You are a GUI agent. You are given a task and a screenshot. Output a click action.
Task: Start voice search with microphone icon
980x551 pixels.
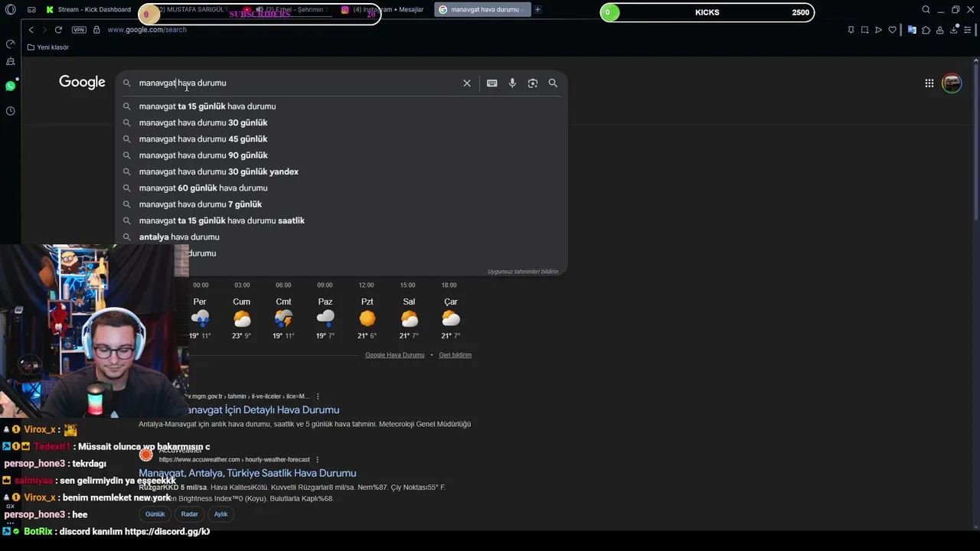pyautogui.click(x=512, y=83)
